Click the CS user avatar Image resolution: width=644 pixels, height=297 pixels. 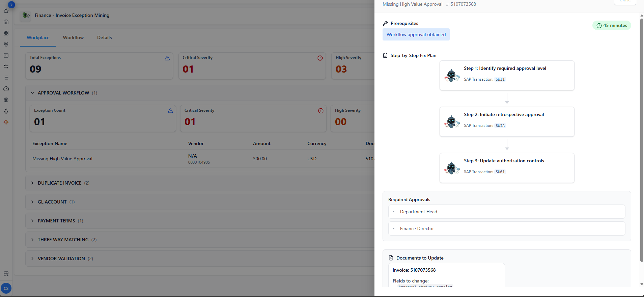coord(6,288)
